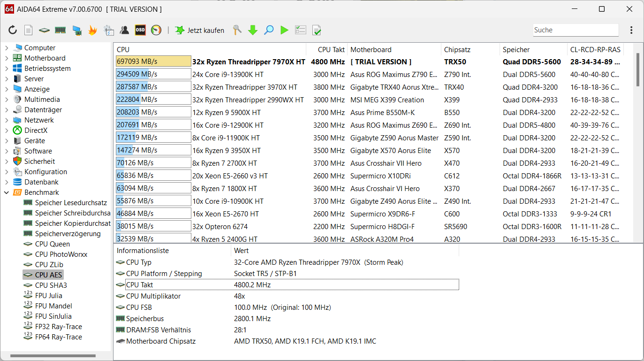Select Datenbank in the sidebar tree
644x361 pixels.
41,182
